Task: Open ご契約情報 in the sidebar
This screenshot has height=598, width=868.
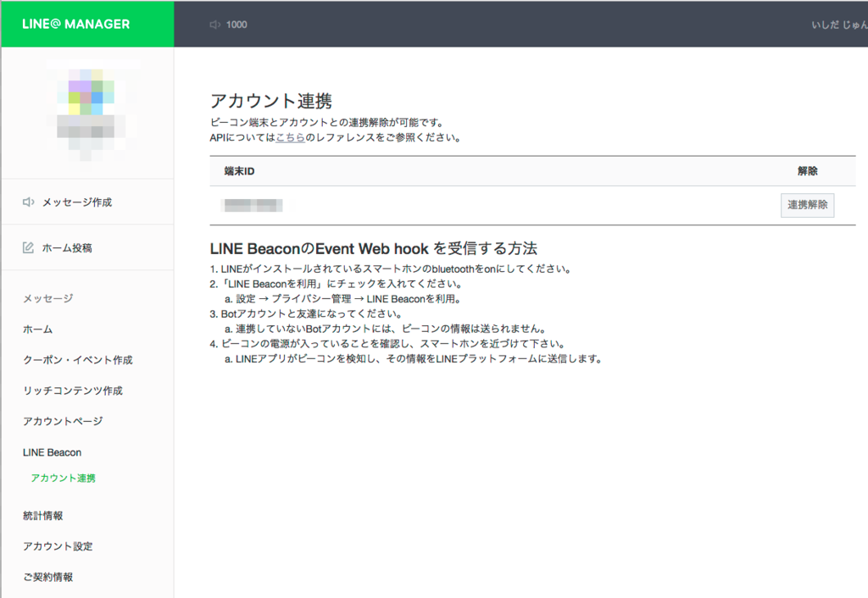Action: pyautogui.click(x=47, y=577)
